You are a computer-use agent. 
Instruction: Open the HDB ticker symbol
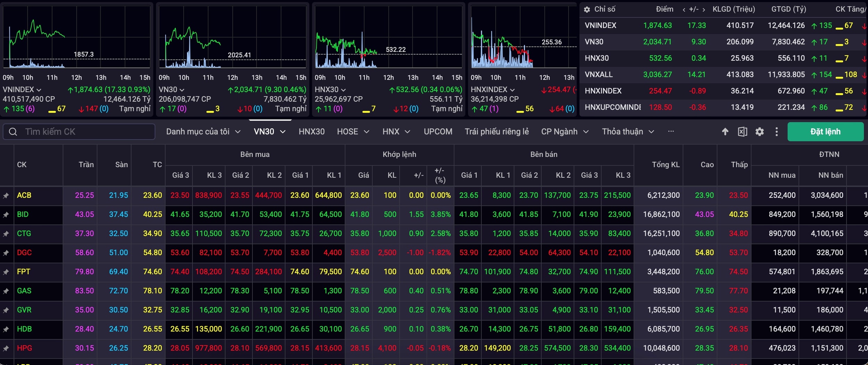tap(24, 329)
